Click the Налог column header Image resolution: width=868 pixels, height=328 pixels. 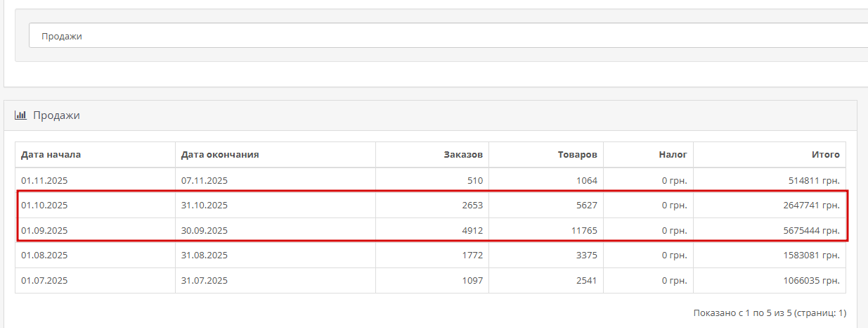673,155
